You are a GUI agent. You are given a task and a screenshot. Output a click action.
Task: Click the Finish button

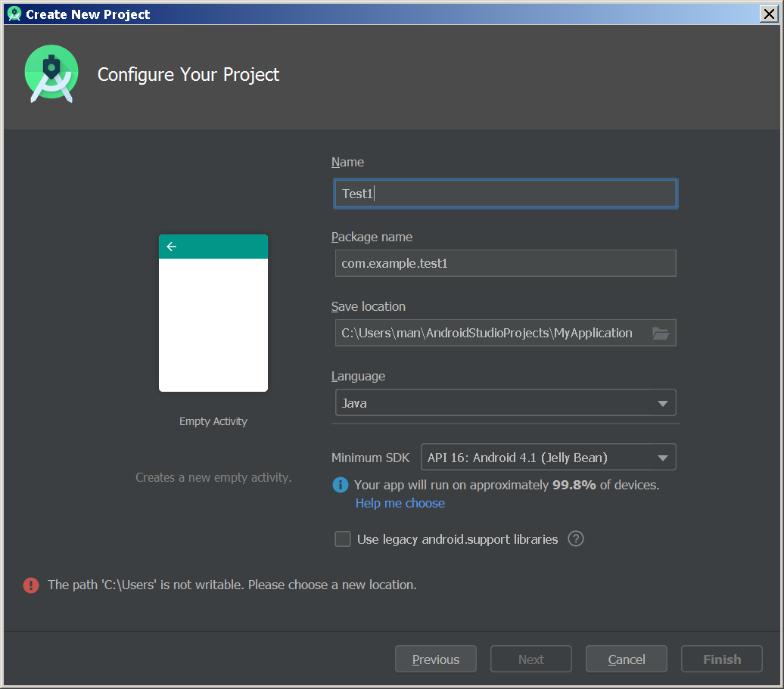722,660
